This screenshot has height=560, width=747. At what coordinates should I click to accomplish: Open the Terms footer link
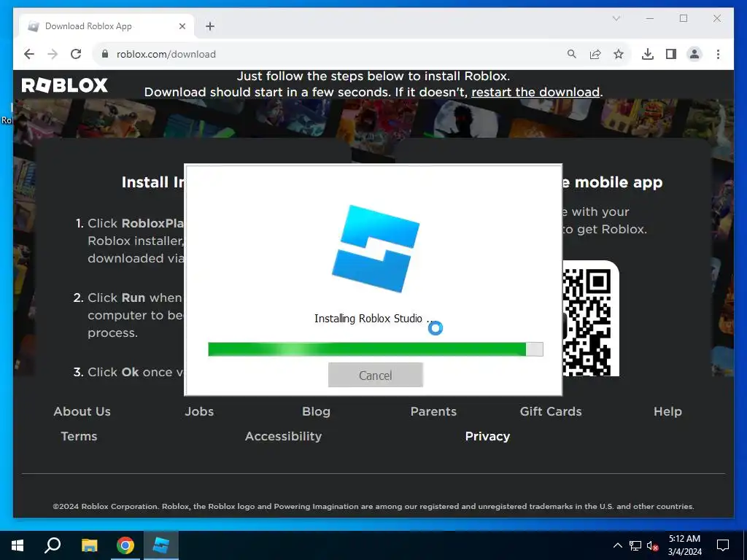(79, 436)
